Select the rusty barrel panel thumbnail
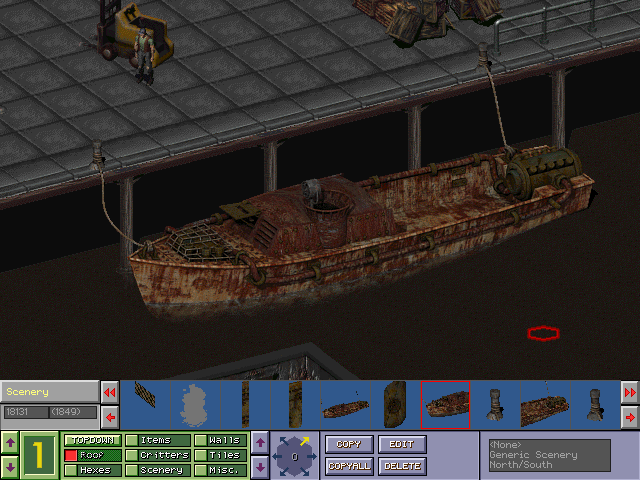This screenshot has width=640, height=480. pos(395,404)
